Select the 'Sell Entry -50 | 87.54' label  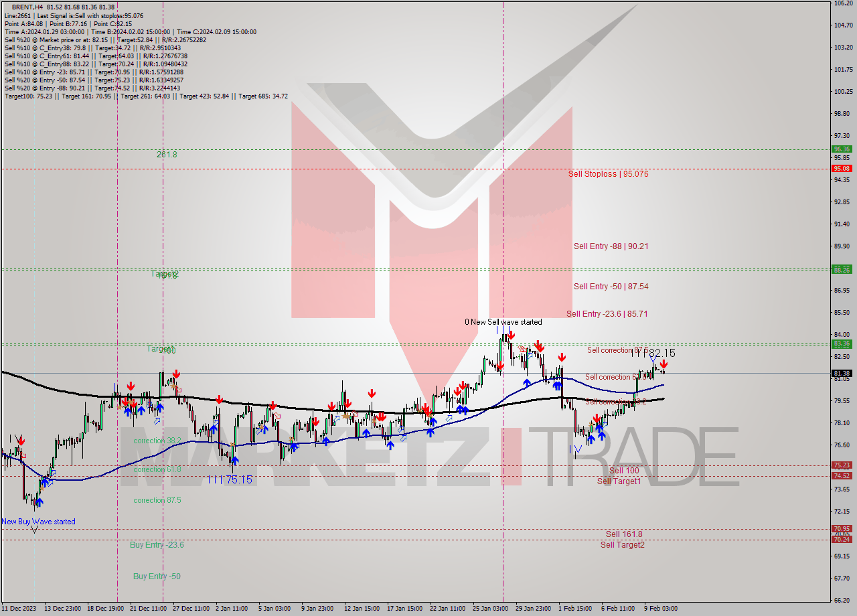coord(611,287)
